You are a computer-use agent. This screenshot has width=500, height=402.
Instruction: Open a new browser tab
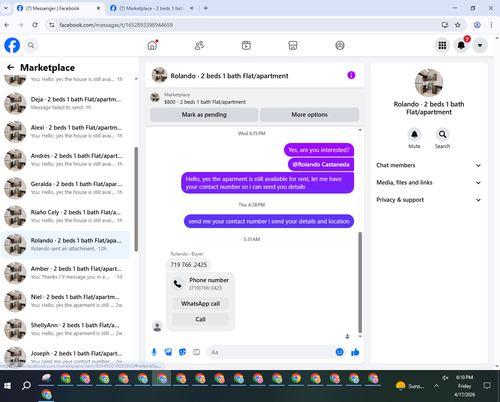[206, 8]
